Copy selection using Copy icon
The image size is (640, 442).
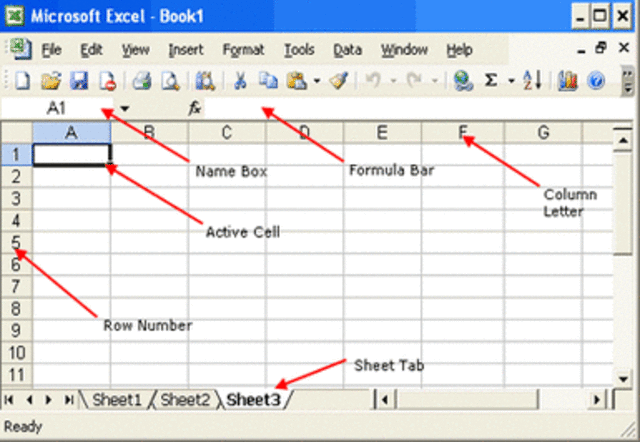[268, 80]
